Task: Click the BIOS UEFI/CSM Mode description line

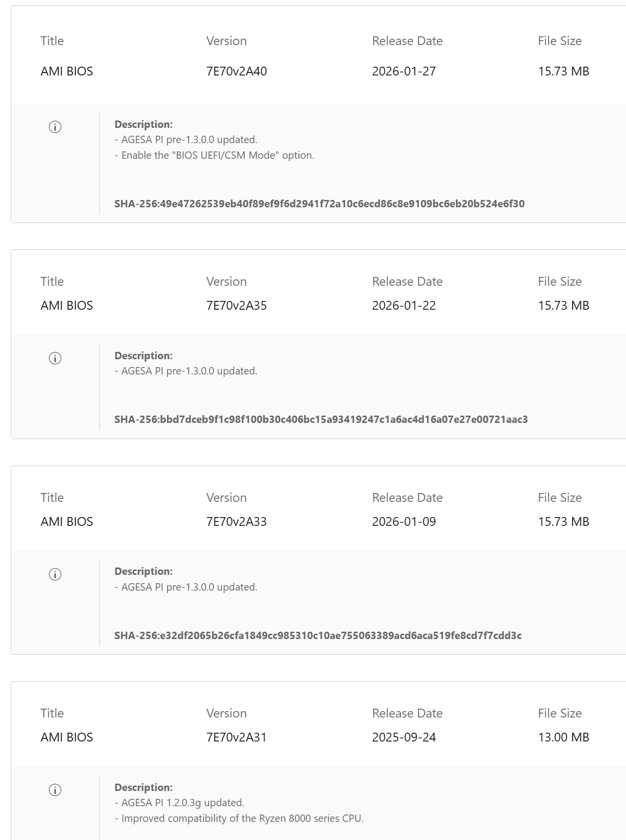Action: click(x=215, y=155)
